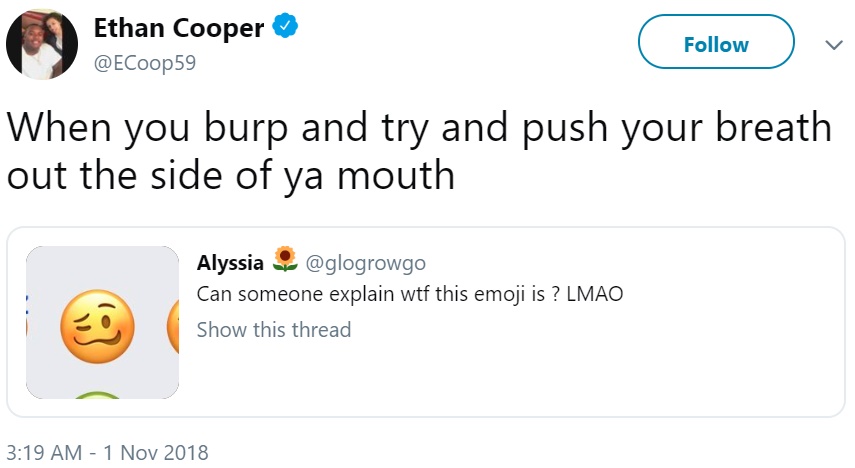View the quoted tweet's emoji image thumbnail
This screenshot has width=855, height=468.
pyautogui.click(x=103, y=322)
